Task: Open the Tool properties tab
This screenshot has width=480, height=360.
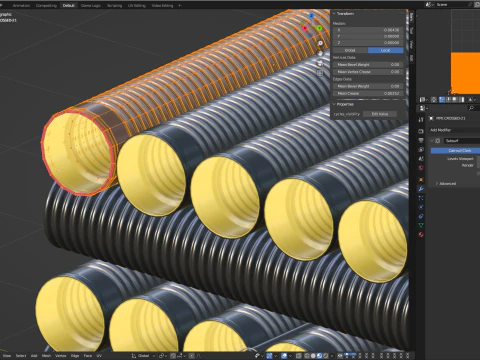Action: point(421,119)
